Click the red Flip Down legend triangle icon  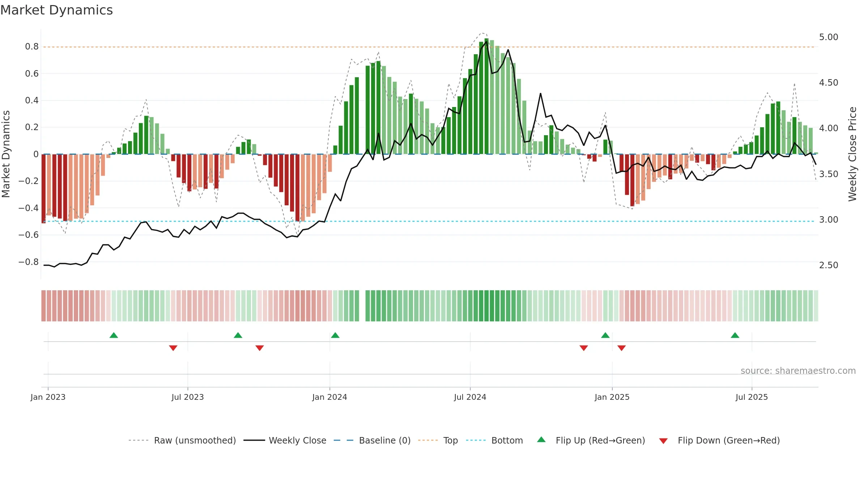point(663,441)
